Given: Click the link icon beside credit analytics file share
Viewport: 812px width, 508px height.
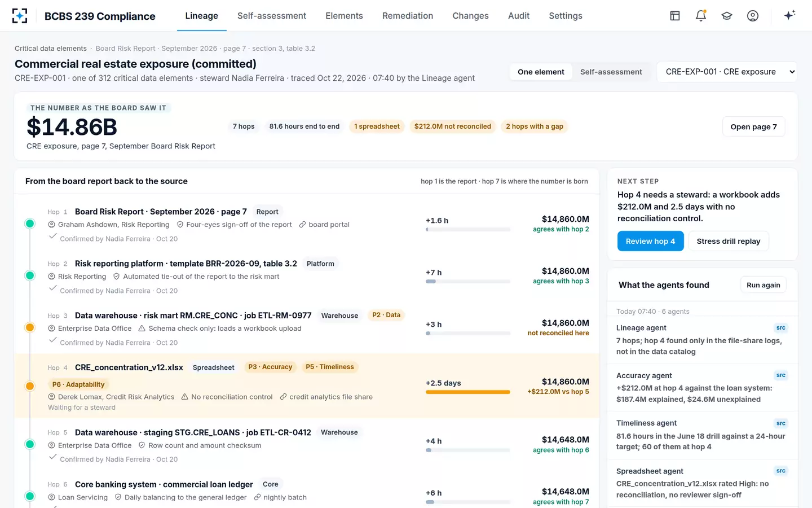Looking at the screenshot, I should click(x=283, y=397).
